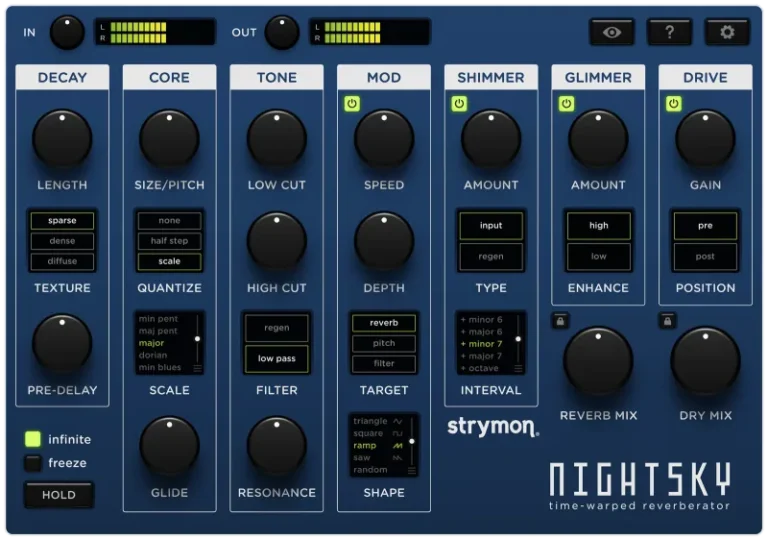Click the SCALE list slider handle

point(197,340)
